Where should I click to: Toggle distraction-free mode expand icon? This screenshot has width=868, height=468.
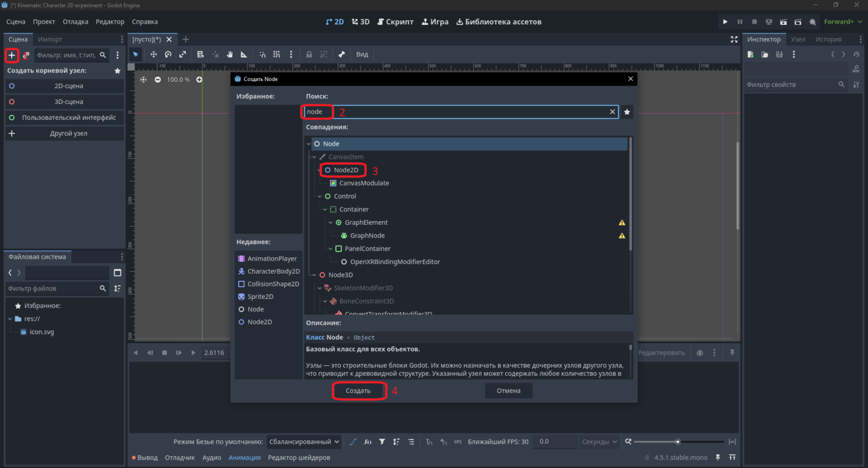point(734,39)
